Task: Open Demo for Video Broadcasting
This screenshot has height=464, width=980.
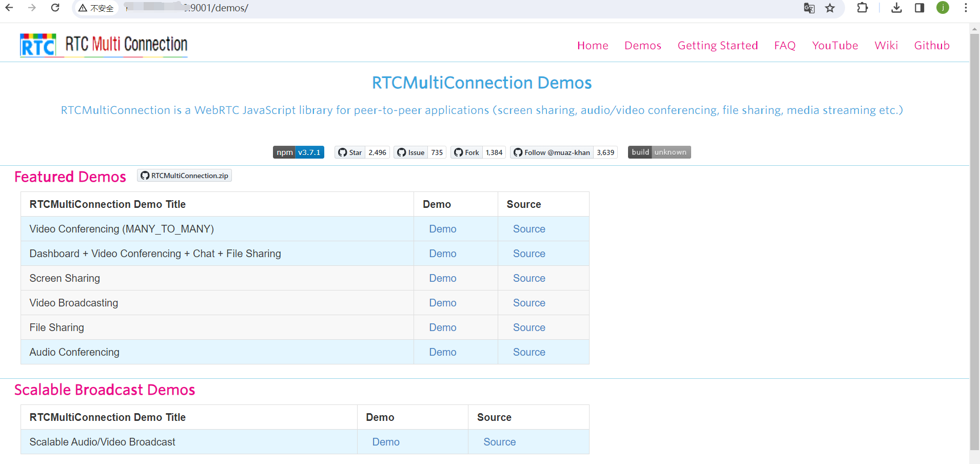Action: (x=443, y=303)
